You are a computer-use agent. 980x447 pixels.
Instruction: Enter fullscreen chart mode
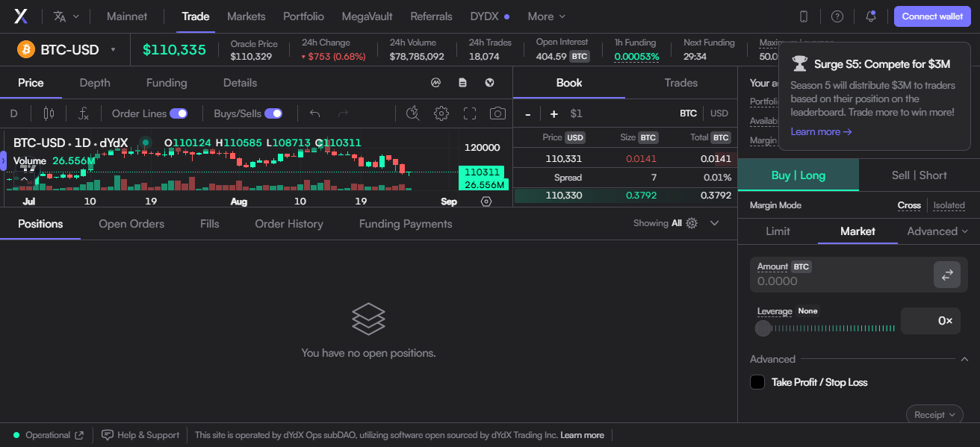tap(470, 113)
